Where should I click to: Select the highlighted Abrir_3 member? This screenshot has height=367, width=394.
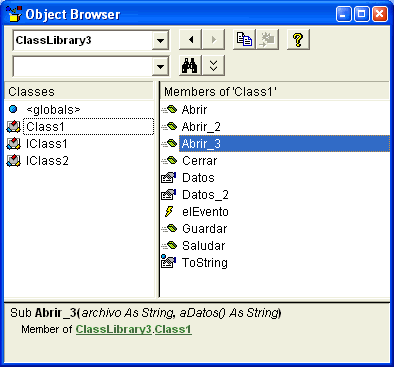[x=284, y=144]
